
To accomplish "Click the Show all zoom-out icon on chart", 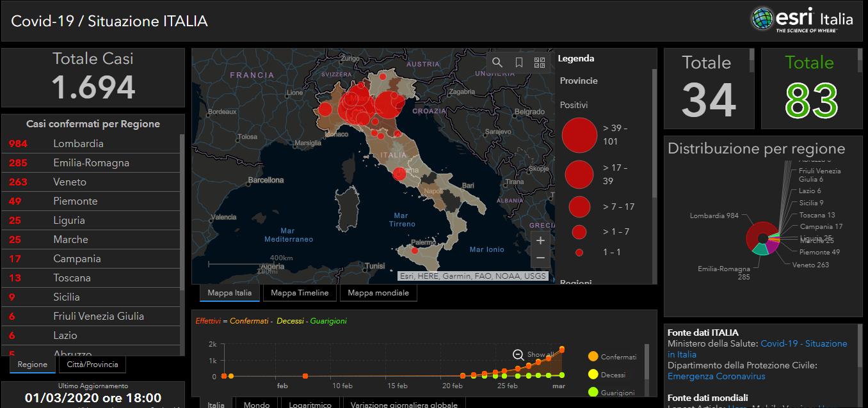I will tap(518, 354).
